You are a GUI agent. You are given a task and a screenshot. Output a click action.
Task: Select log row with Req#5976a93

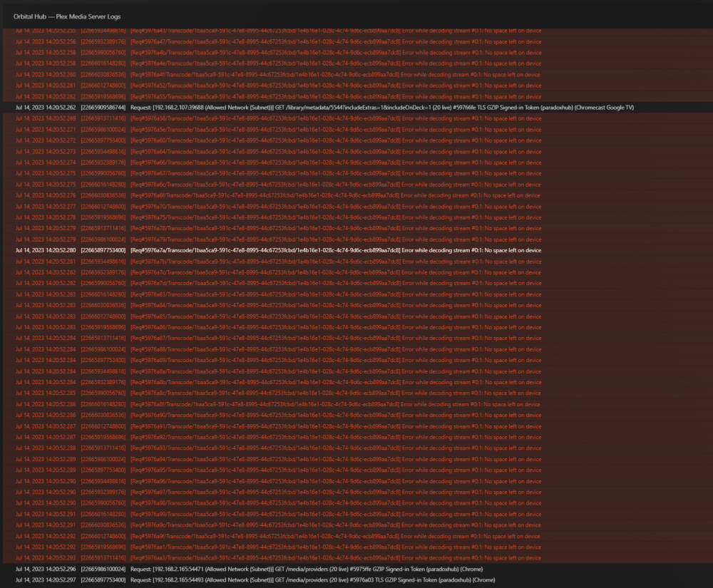point(356,448)
